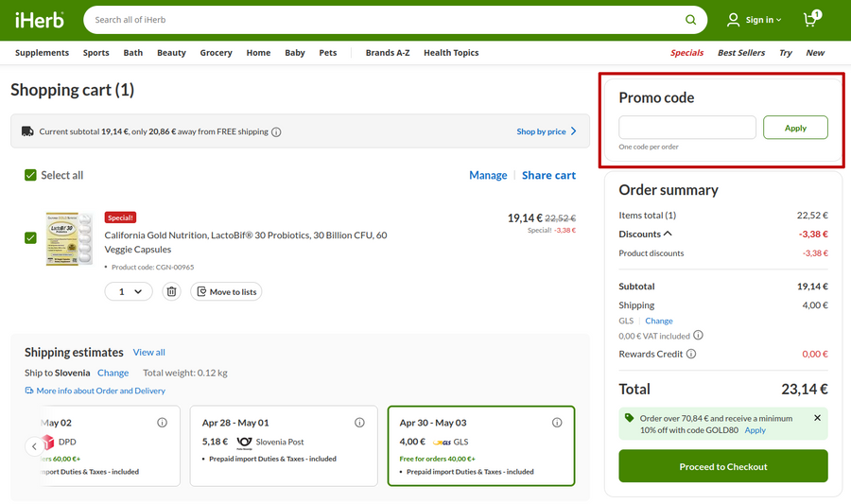Uncheck the LactoBif product checkbox
851x504 pixels.
(x=30, y=237)
